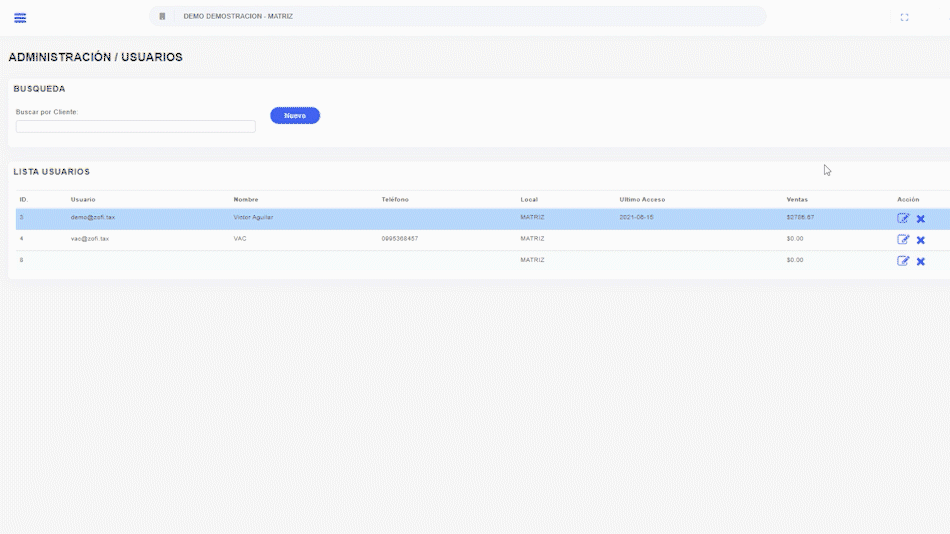Sort by the Local column header
This screenshot has height=534, width=950.
coord(529,200)
